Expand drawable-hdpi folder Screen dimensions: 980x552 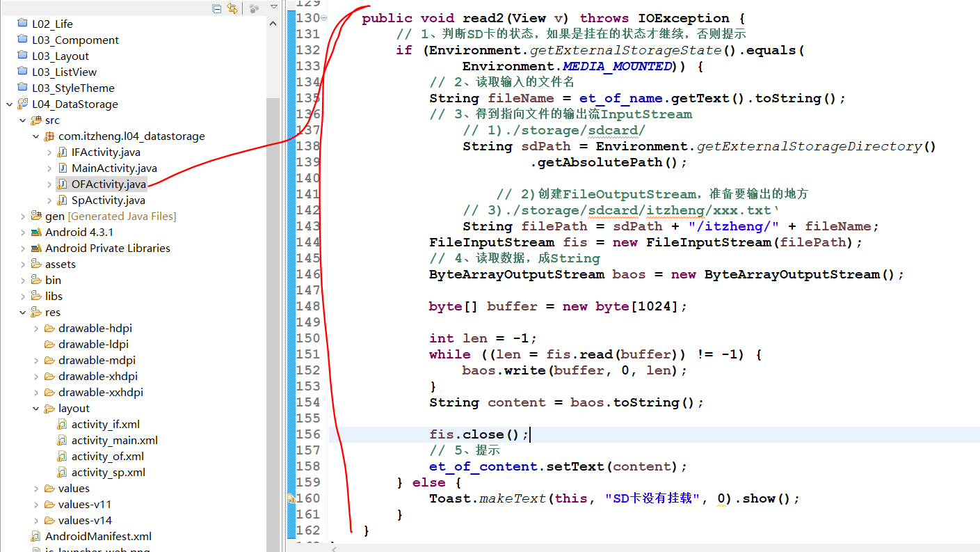[36, 328]
